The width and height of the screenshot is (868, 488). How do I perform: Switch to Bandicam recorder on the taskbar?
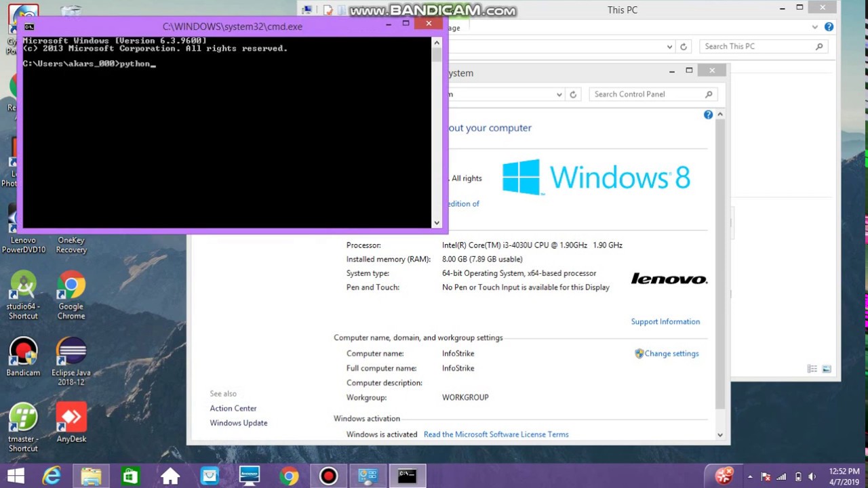point(329,476)
